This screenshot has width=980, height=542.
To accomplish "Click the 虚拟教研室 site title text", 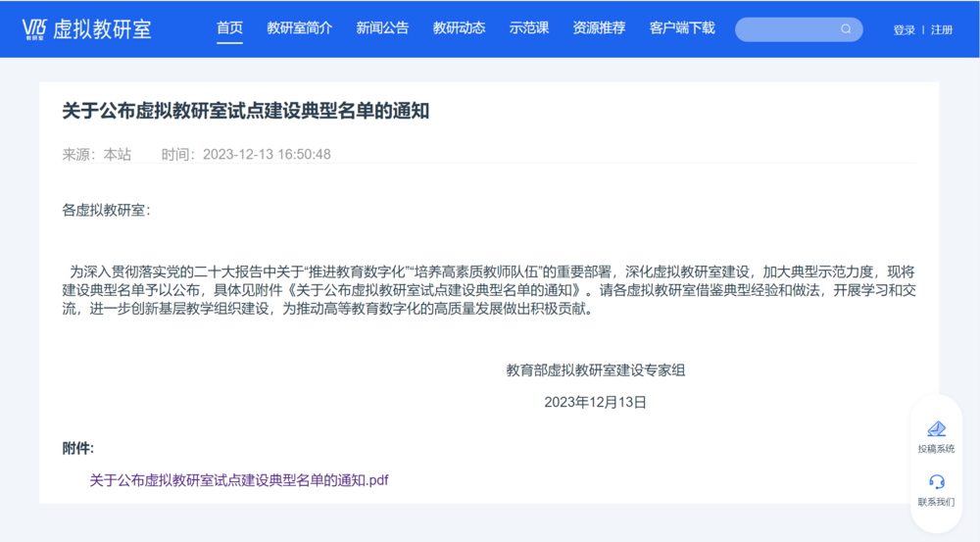I will pyautogui.click(x=102, y=28).
